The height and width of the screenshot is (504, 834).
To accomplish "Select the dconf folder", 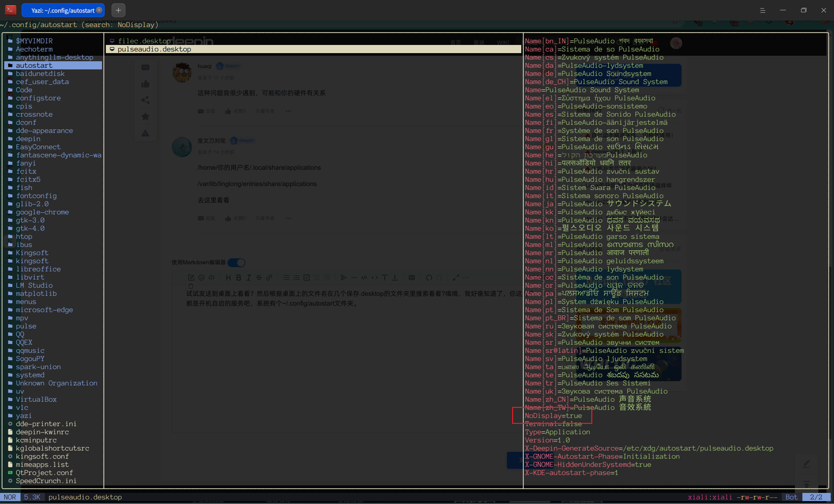I will point(53,122).
